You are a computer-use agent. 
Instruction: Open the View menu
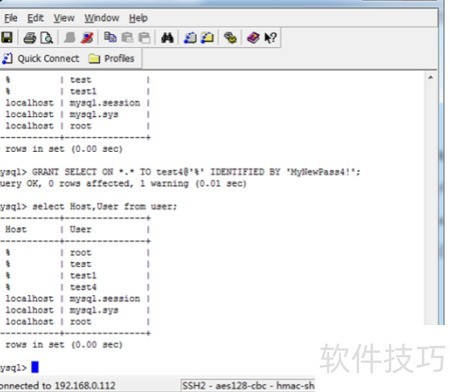tap(64, 18)
